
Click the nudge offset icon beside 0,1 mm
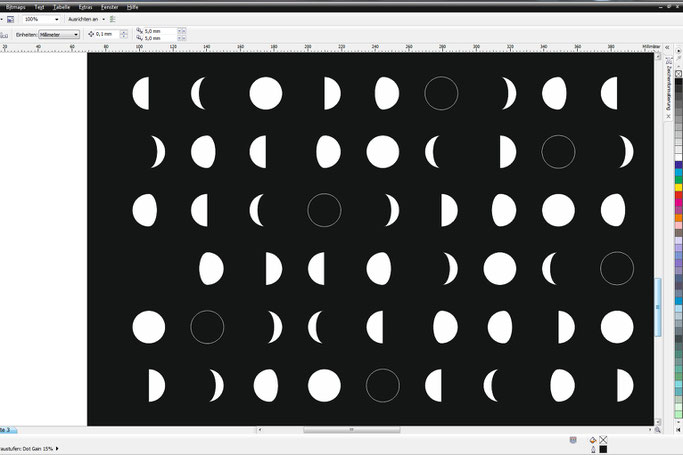pos(91,34)
